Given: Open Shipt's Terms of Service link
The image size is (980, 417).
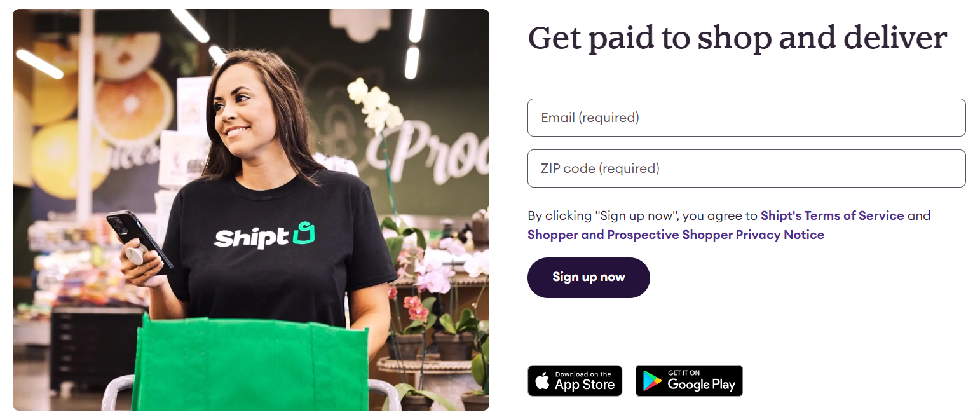Looking at the screenshot, I should coord(832,215).
